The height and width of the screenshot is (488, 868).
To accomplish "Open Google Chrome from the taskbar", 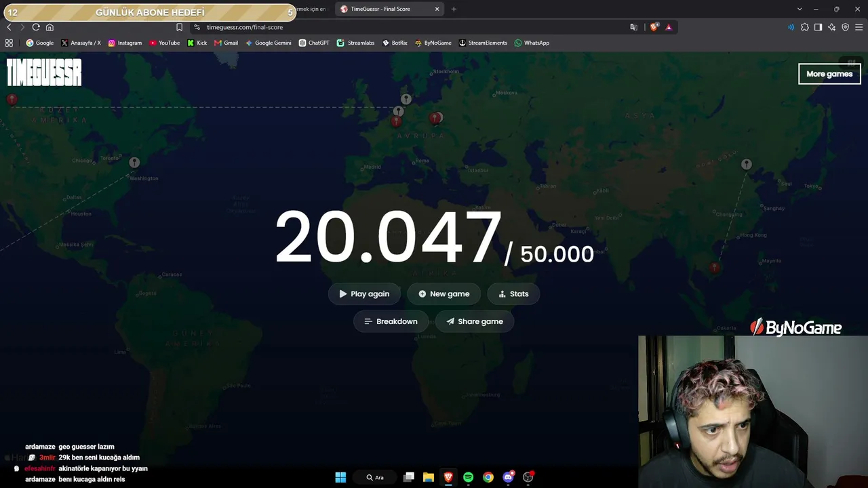I will coord(488,477).
